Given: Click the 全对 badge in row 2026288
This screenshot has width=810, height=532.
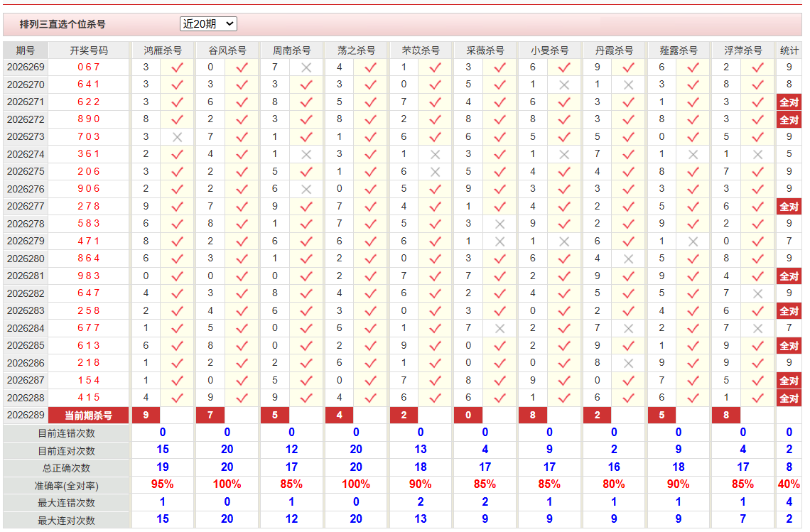Looking at the screenshot, I should (789, 398).
